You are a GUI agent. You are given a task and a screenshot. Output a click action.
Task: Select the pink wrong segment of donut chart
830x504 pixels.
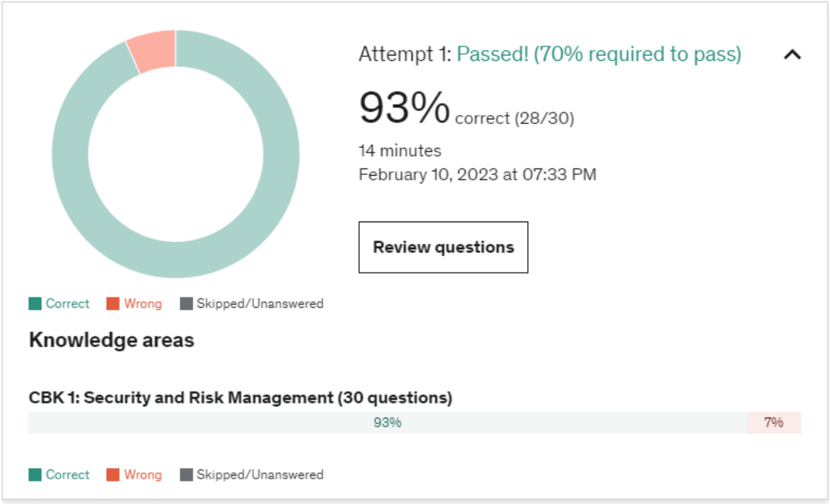click(x=152, y=52)
